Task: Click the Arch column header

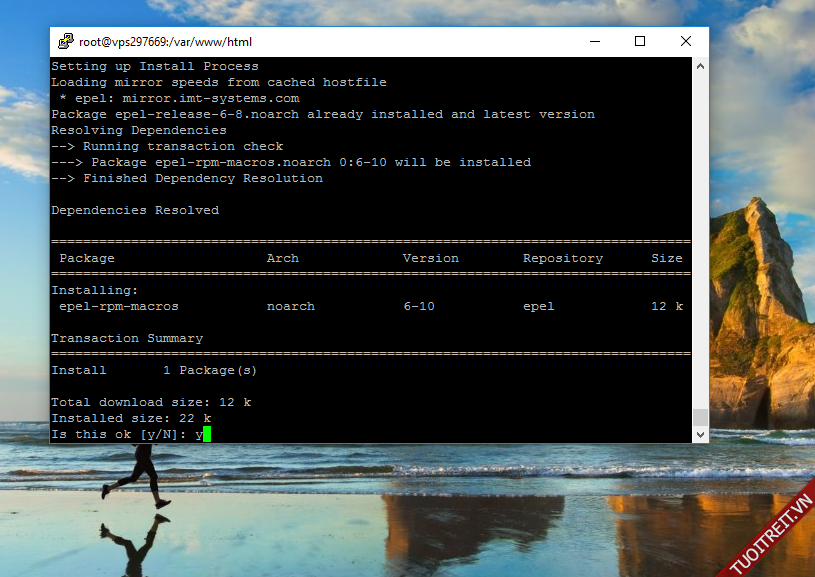Action: click(283, 258)
